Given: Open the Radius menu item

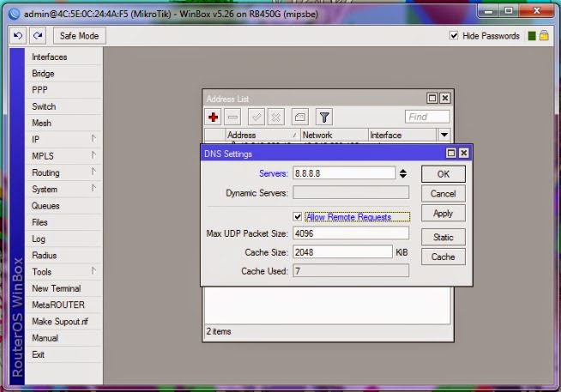Looking at the screenshot, I should 63,255.
